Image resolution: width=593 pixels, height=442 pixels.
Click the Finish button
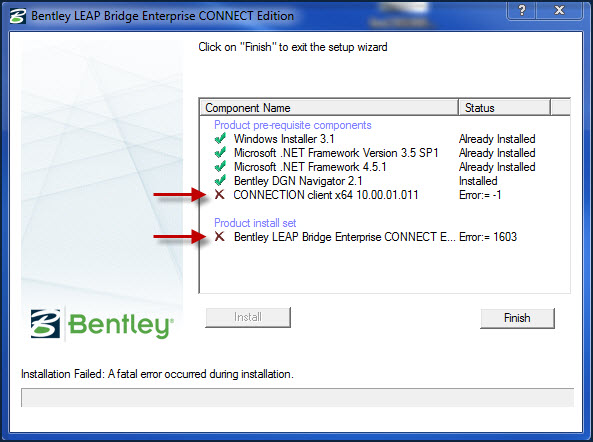pos(517,318)
